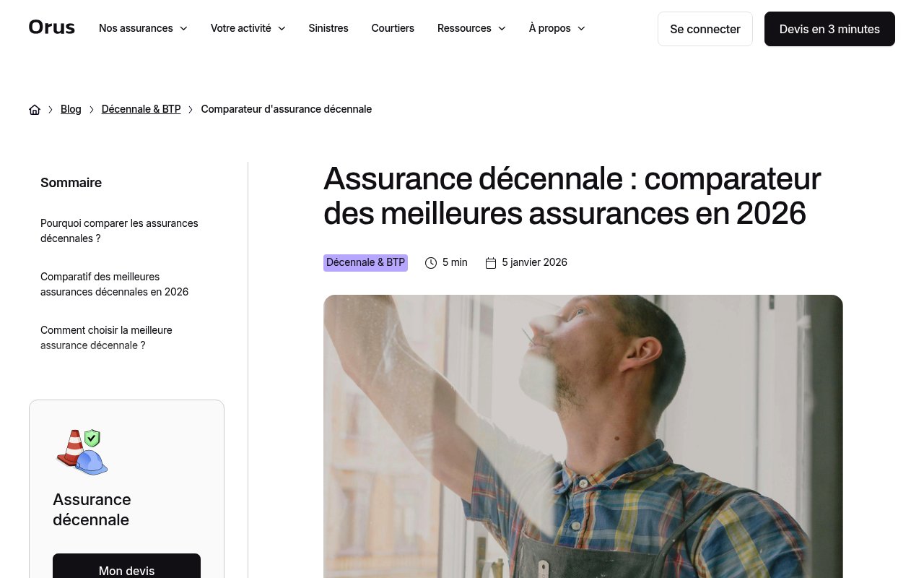924x578 pixels.
Task: Click the Mon devis button
Action: pyautogui.click(x=126, y=566)
